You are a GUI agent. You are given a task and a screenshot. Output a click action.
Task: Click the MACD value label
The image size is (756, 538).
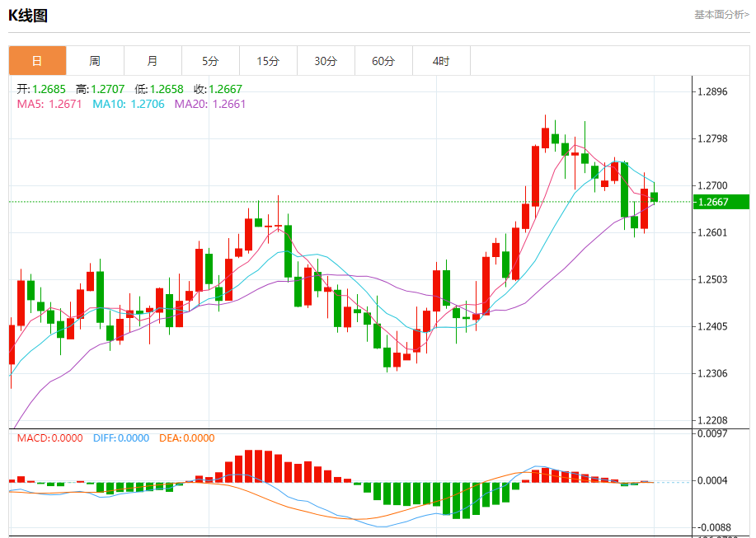pos(50,438)
